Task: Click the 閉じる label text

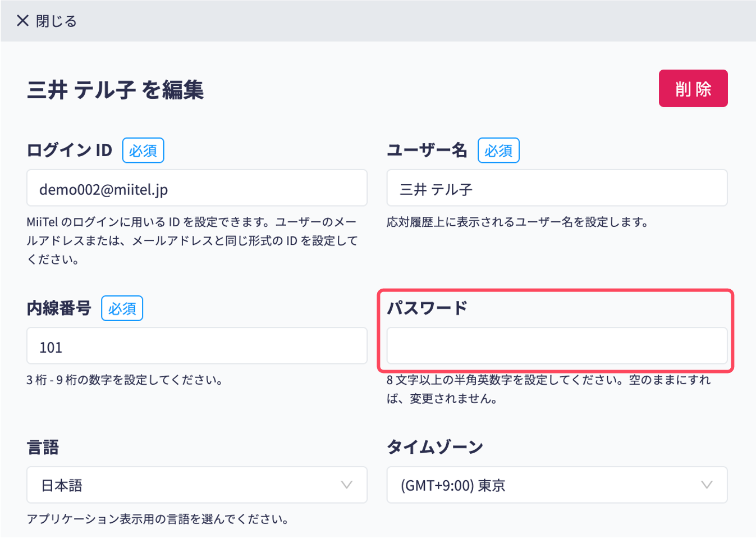Action: tap(56, 21)
